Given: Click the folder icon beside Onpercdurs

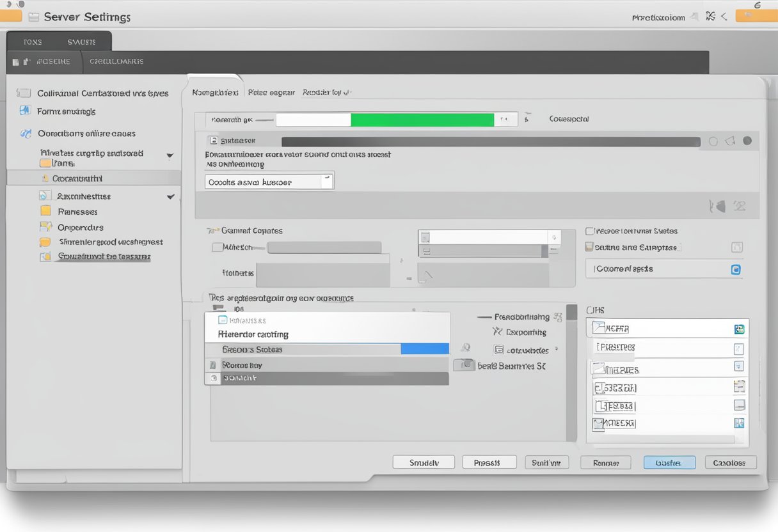Looking at the screenshot, I should pyautogui.click(x=45, y=227).
